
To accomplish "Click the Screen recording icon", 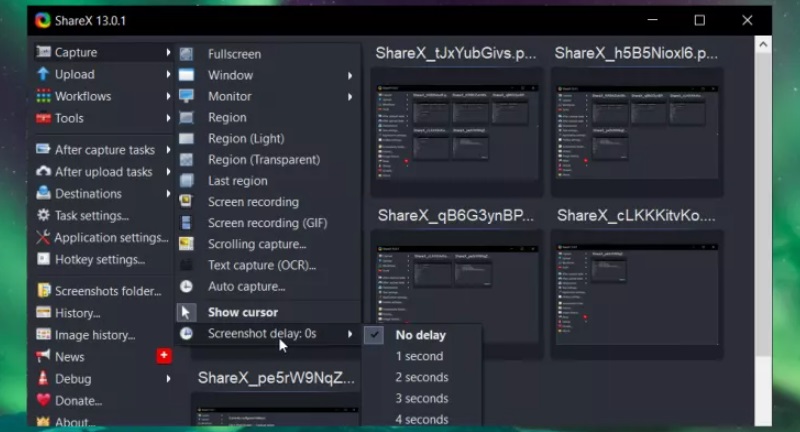I will click(186, 202).
